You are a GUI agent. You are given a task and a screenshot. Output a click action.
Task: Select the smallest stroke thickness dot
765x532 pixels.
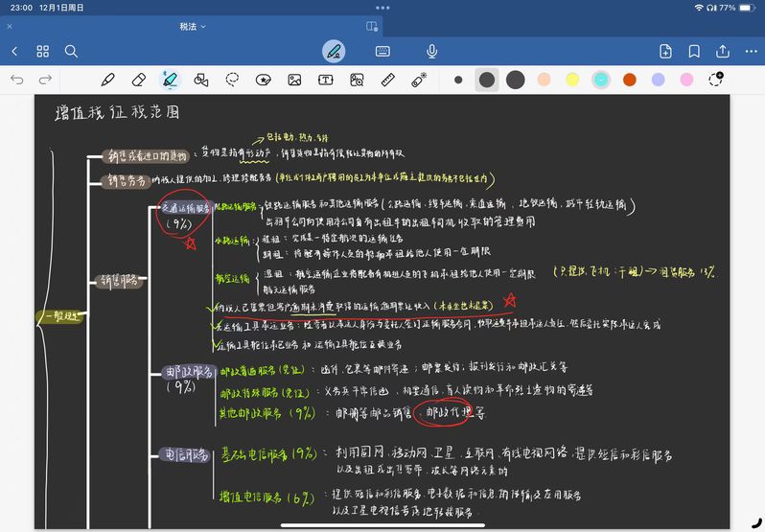coord(458,80)
